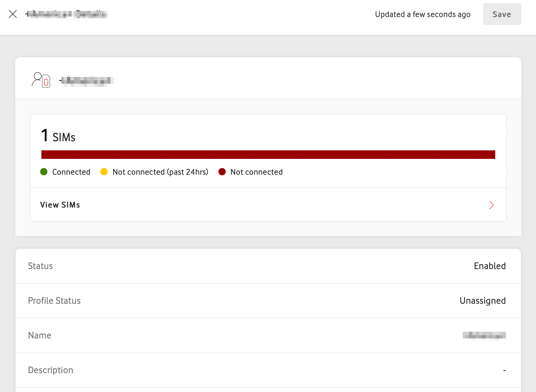536x392 pixels.
Task: Select the Status row showing Enabled
Action: tap(268, 266)
